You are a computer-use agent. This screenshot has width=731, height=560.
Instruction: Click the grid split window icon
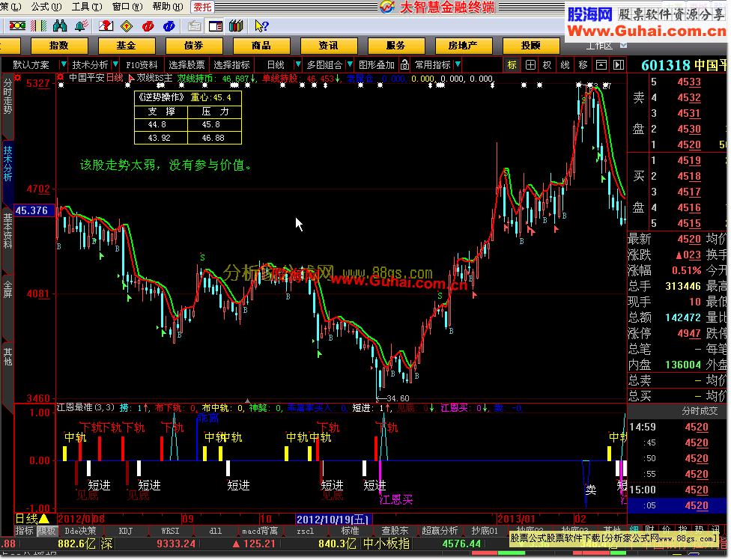[530, 64]
